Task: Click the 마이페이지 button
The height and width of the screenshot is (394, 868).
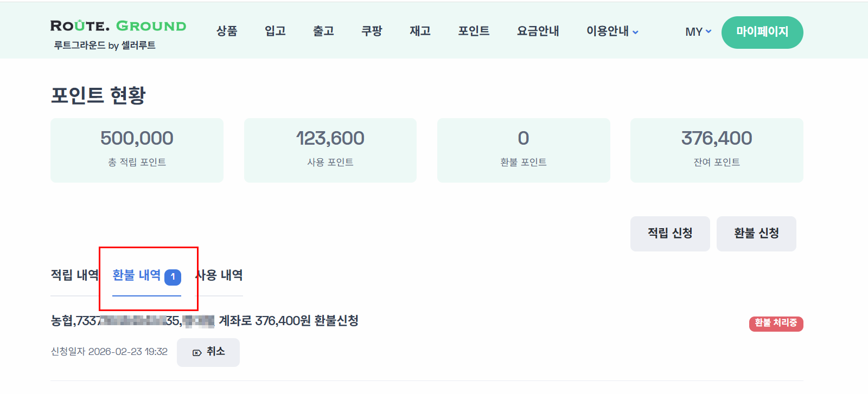Action: click(x=762, y=33)
